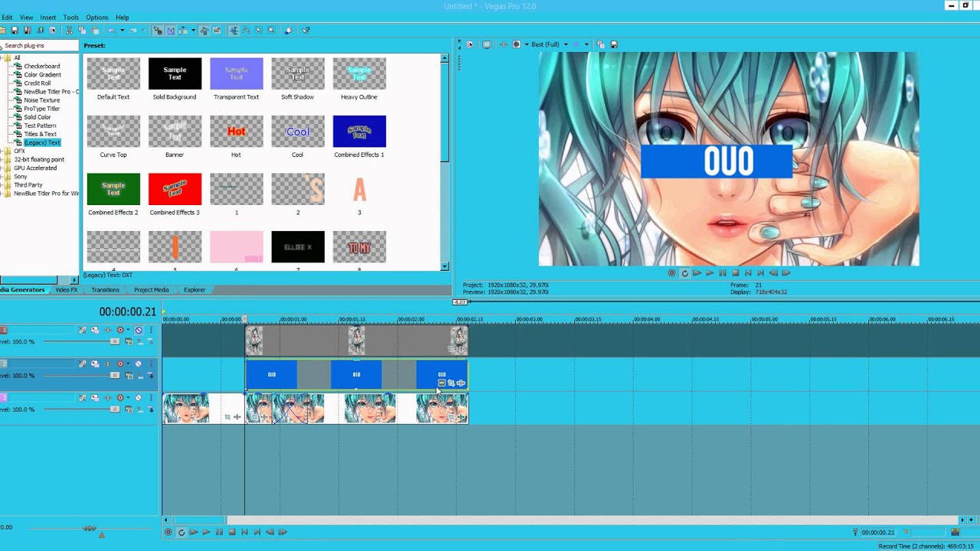The image size is (980, 551).
Task: Toggle Mute on track 1
Action: pyautogui.click(x=139, y=330)
